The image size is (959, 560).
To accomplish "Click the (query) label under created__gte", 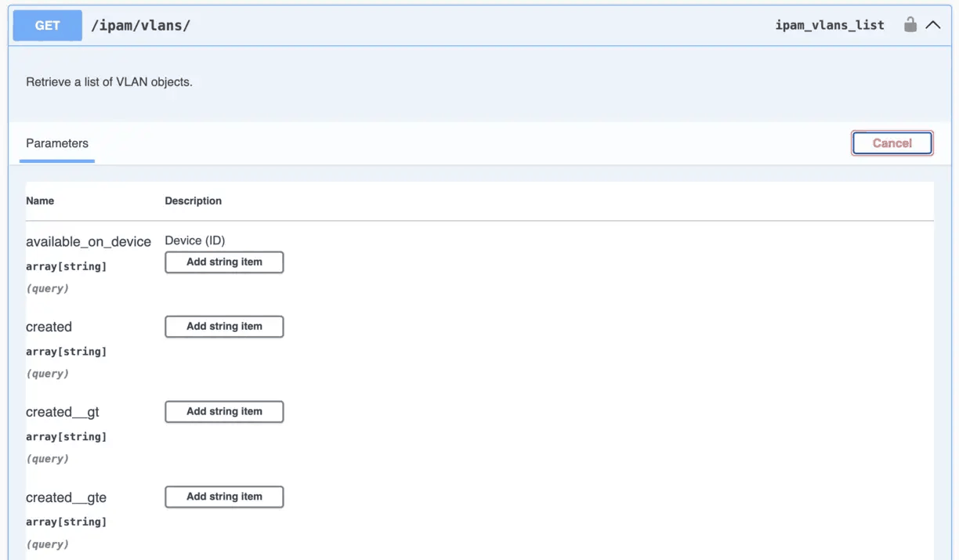I will click(47, 544).
